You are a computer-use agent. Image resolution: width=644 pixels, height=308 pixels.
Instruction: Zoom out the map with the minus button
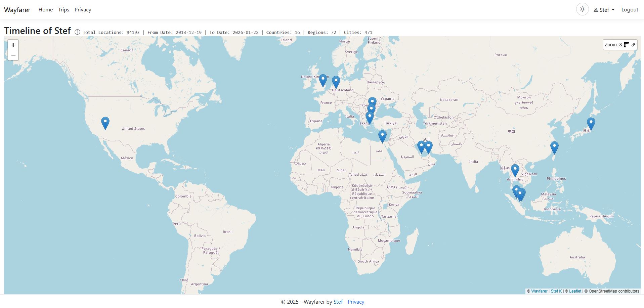(13, 55)
